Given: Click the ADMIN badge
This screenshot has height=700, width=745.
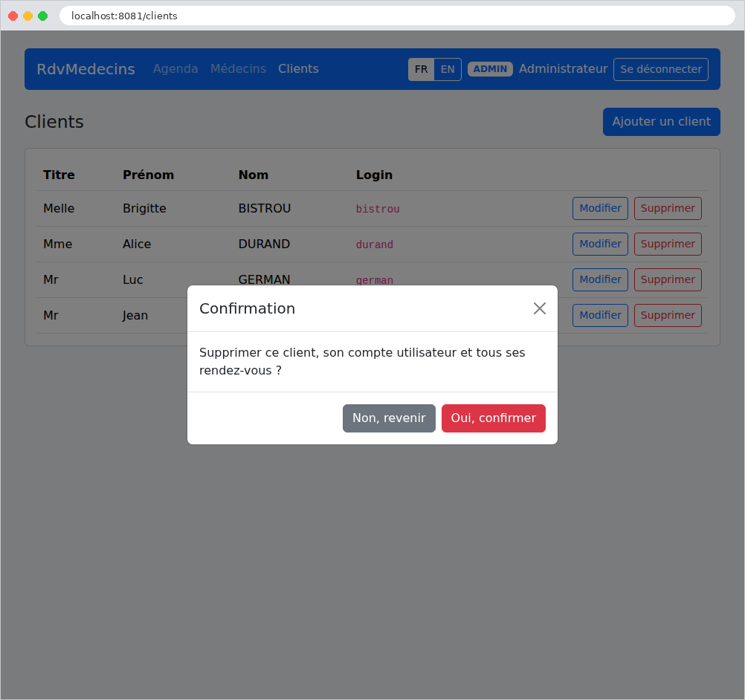Looking at the screenshot, I should pos(490,69).
